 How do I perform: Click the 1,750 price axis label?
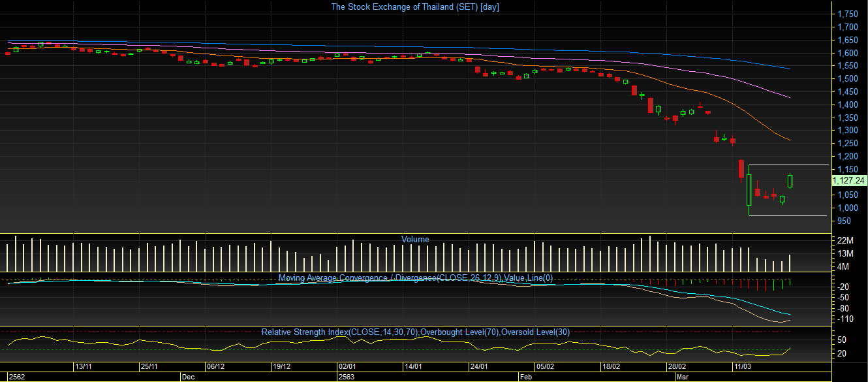pos(847,14)
